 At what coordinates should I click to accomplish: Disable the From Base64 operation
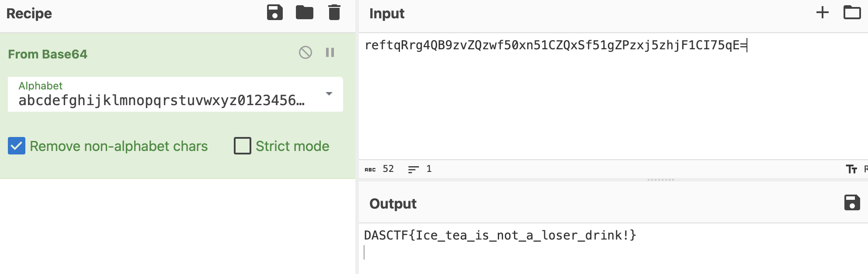click(x=306, y=53)
